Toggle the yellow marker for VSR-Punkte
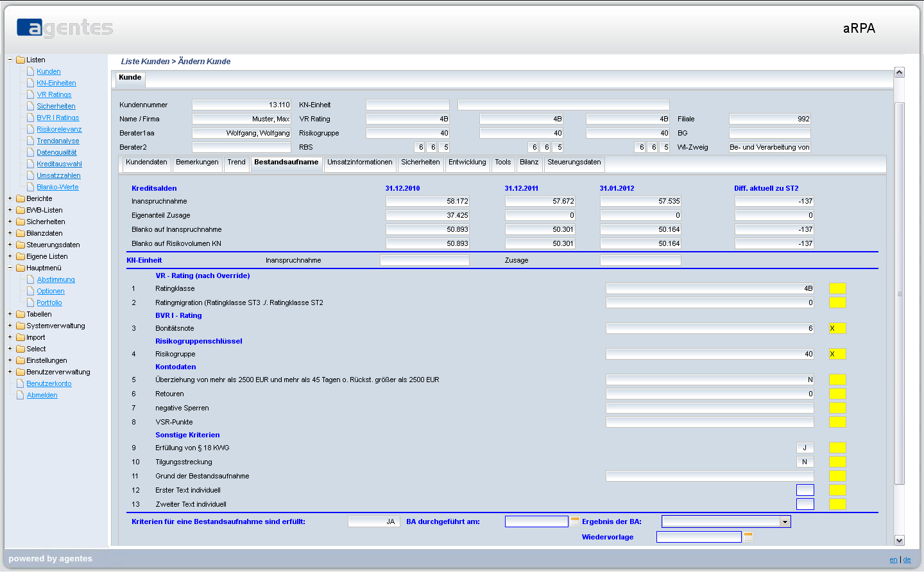 click(x=837, y=422)
